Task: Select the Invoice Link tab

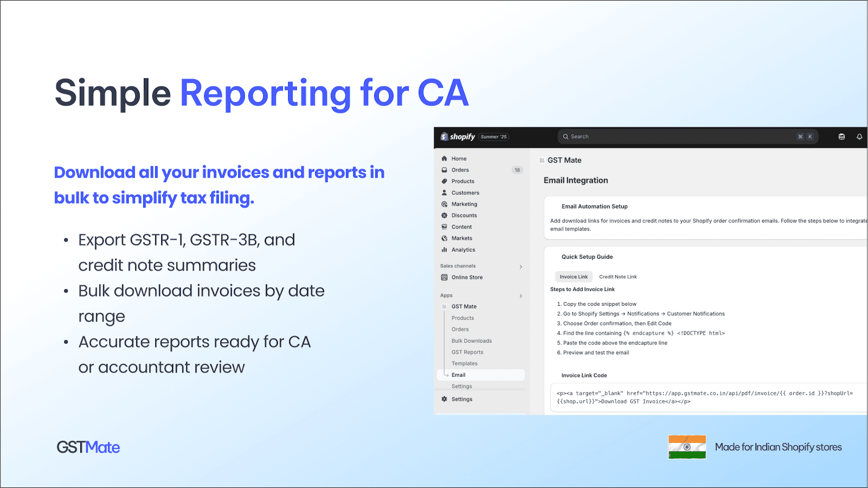Action: click(573, 277)
